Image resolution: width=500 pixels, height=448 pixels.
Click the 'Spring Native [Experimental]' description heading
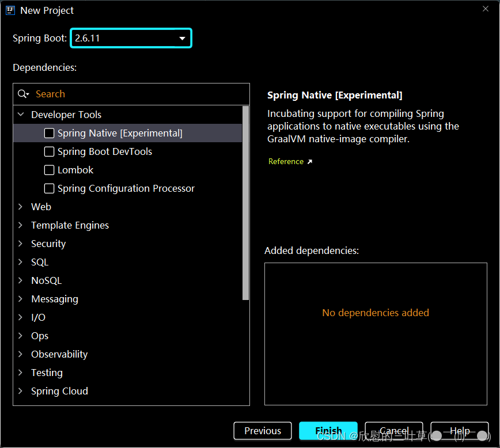pyautogui.click(x=335, y=95)
